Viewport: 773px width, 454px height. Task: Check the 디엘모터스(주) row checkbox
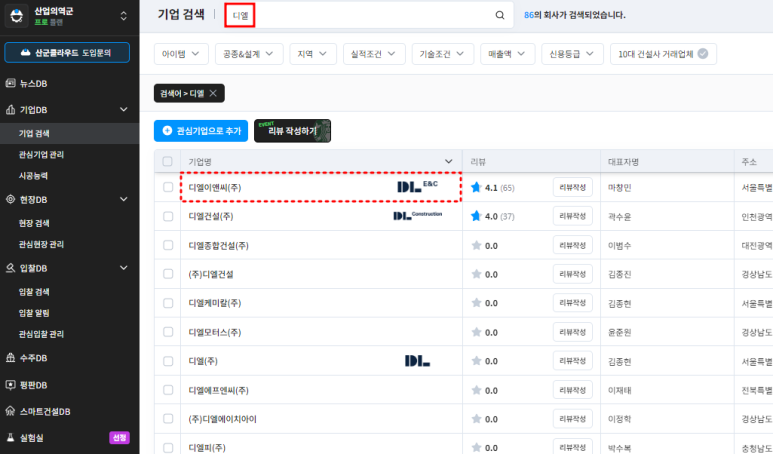click(168, 332)
